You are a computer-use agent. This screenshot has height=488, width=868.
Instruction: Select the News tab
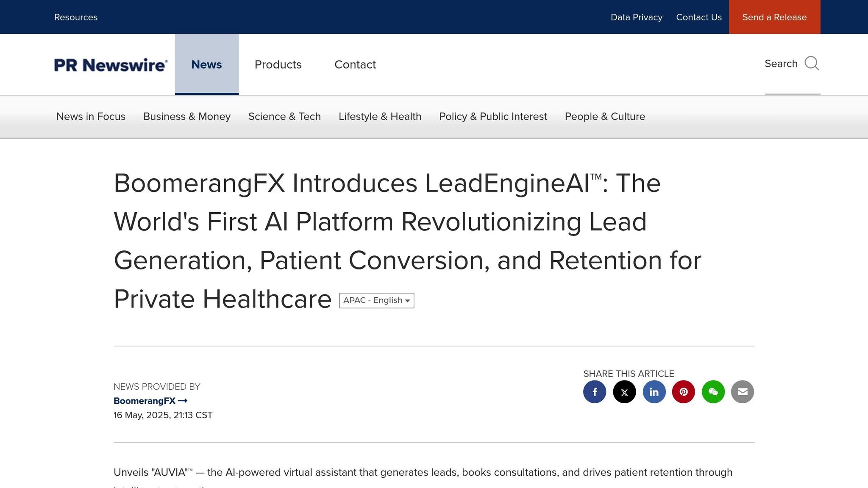206,64
